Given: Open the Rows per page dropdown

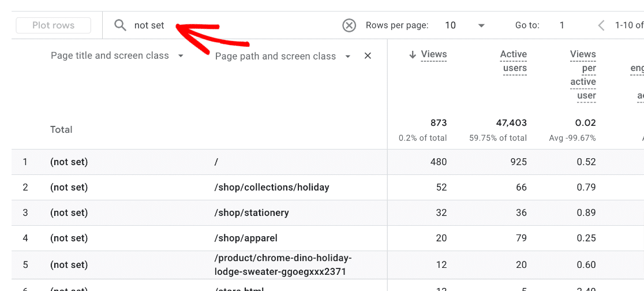Looking at the screenshot, I should coord(481,25).
